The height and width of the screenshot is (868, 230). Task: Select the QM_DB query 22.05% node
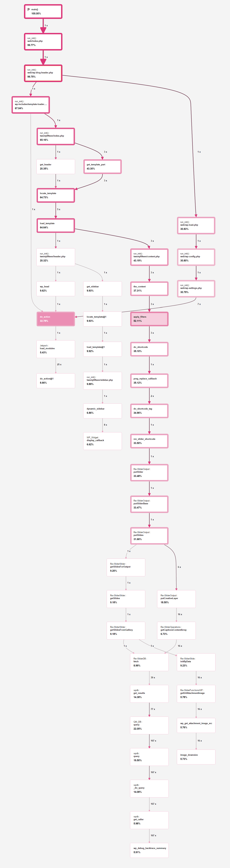click(x=149, y=725)
